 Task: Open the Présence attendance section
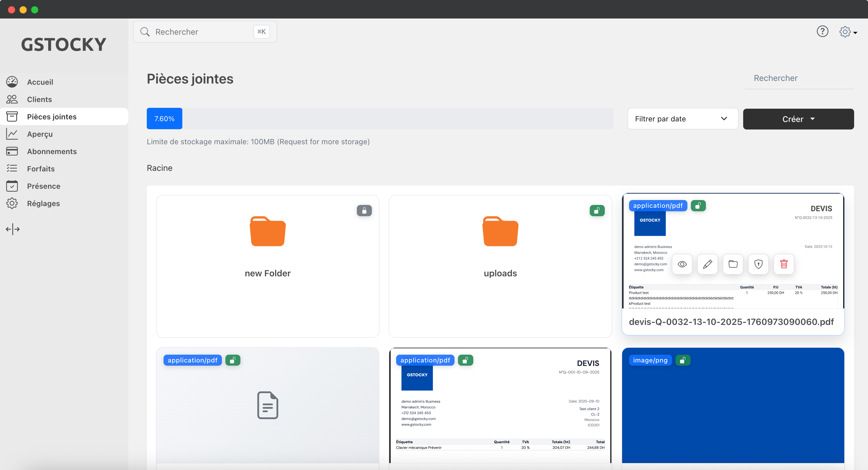pyautogui.click(x=44, y=186)
